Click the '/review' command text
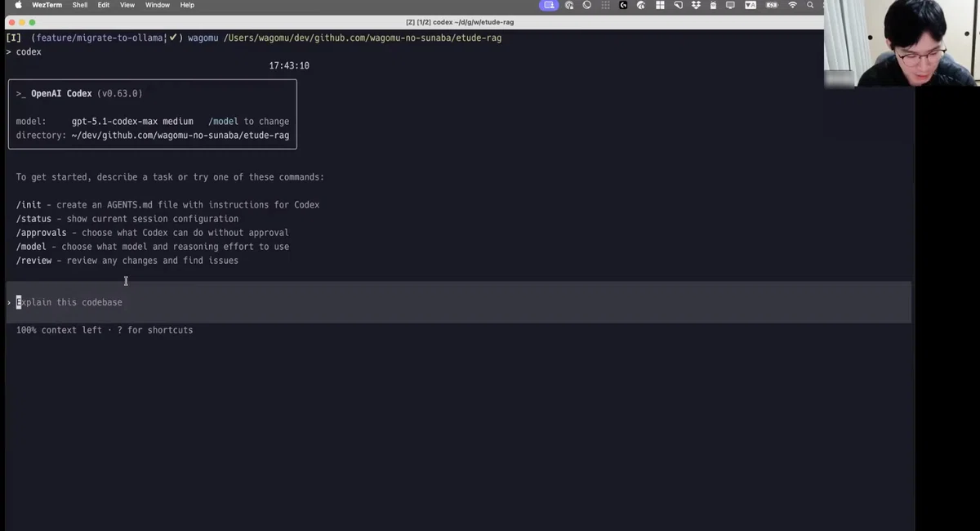 (33, 261)
